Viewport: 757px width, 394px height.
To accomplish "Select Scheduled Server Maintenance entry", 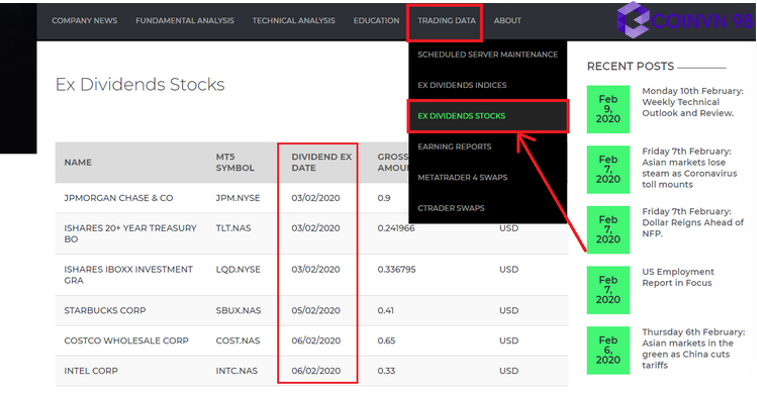I will pyautogui.click(x=488, y=55).
